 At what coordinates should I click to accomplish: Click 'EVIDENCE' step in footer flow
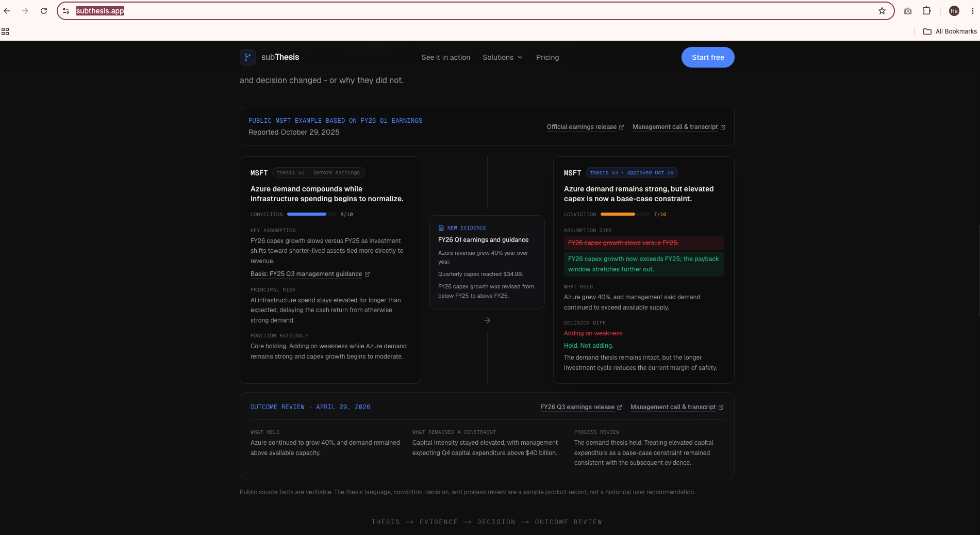click(x=438, y=522)
